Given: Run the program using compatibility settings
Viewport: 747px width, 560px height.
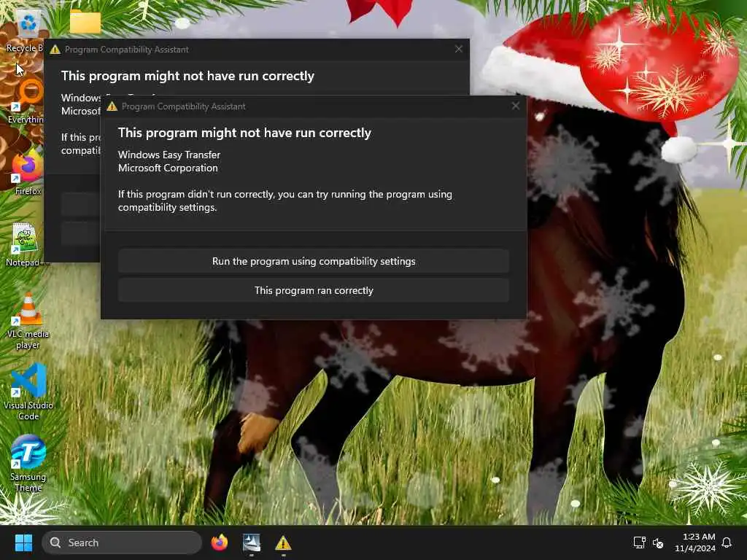Looking at the screenshot, I should tap(314, 261).
